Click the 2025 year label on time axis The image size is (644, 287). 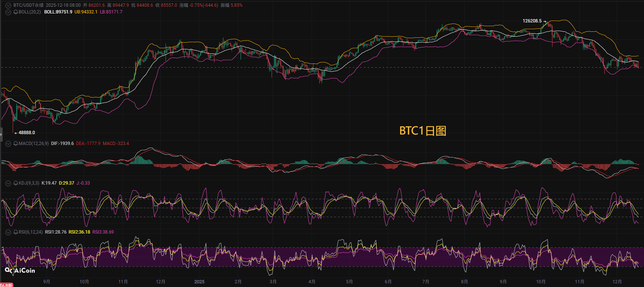pyautogui.click(x=199, y=282)
